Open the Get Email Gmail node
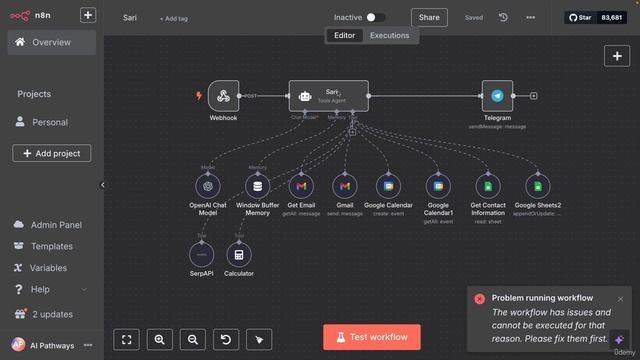This screenshot has width=640, height=360. pyautogui.click(x=301, y=186)
